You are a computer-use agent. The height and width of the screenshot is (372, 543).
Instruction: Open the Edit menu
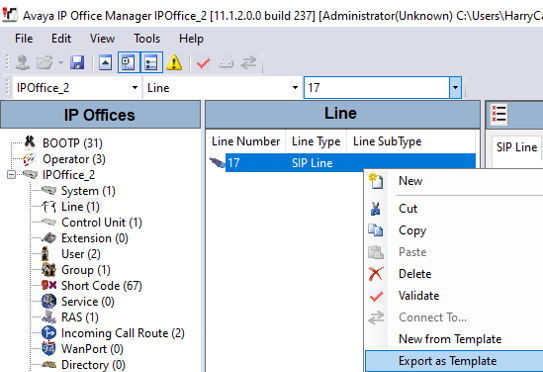pyautogui.click(x=61, y=38)
